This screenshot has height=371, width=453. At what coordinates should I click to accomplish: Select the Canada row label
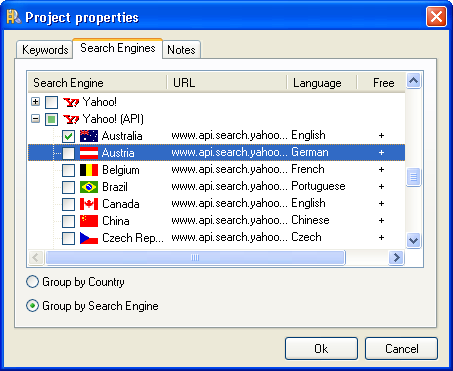(x=121, y=204)
